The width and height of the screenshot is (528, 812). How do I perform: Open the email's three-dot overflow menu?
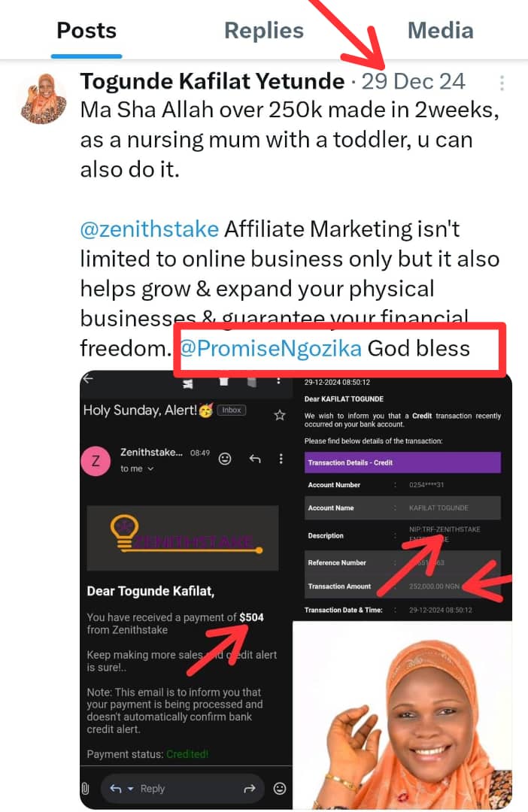coord(281,458)
